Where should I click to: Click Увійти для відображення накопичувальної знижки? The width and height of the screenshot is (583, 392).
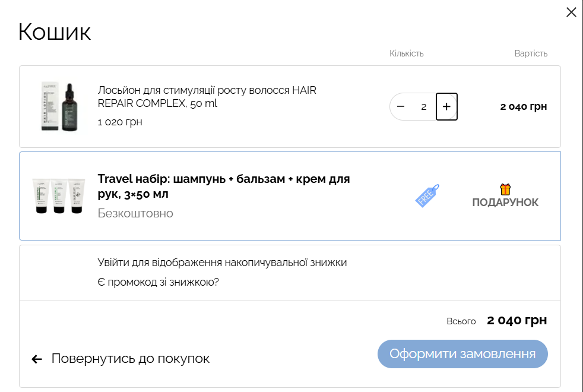pos(222,263)
